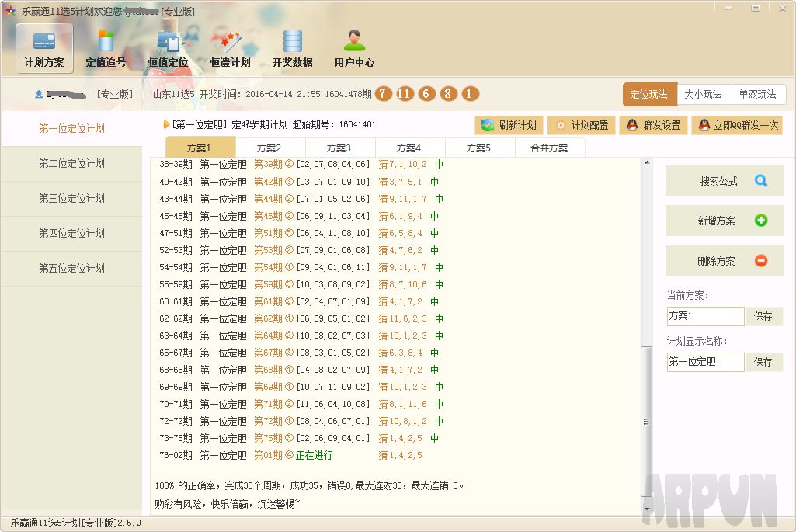796x532 pixels.
Task: Open the 恒值定位 tool
Action: pyautogui.click(x=168, y=49)
